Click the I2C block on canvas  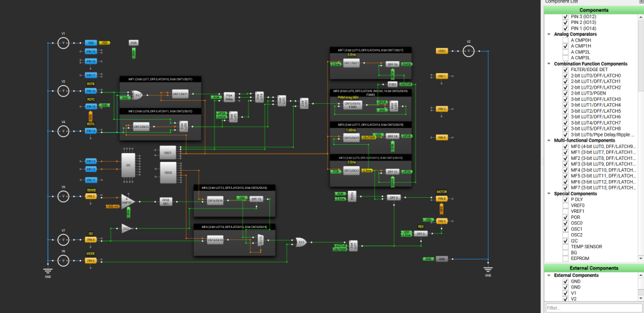(128, 164)
